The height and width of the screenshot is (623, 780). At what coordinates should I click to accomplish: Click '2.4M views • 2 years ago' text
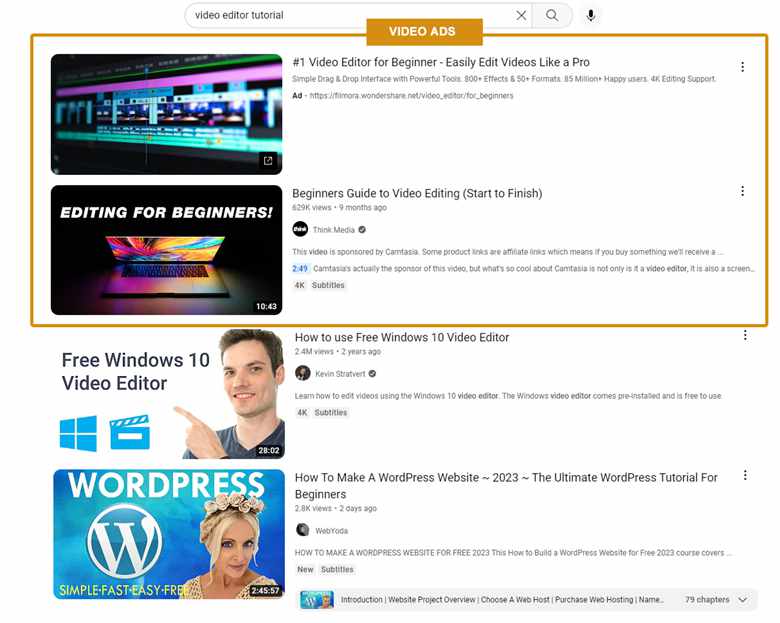tap(338, 351)
